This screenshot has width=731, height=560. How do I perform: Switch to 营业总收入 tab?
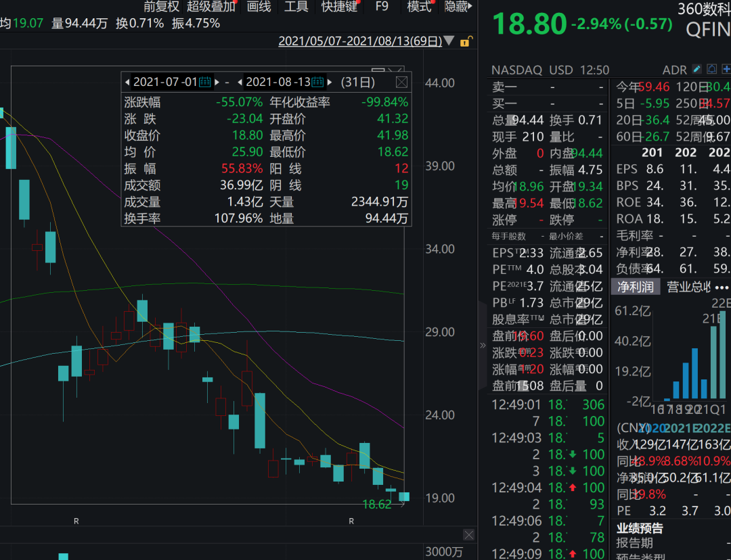pyautogui.click(x=688, y=287)
